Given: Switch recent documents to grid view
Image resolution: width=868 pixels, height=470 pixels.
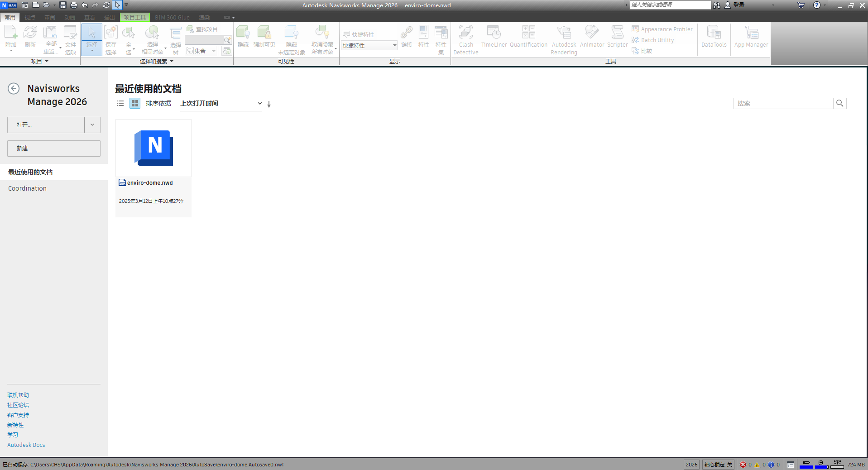Looking at the screenshot, I should coord(135,103).
